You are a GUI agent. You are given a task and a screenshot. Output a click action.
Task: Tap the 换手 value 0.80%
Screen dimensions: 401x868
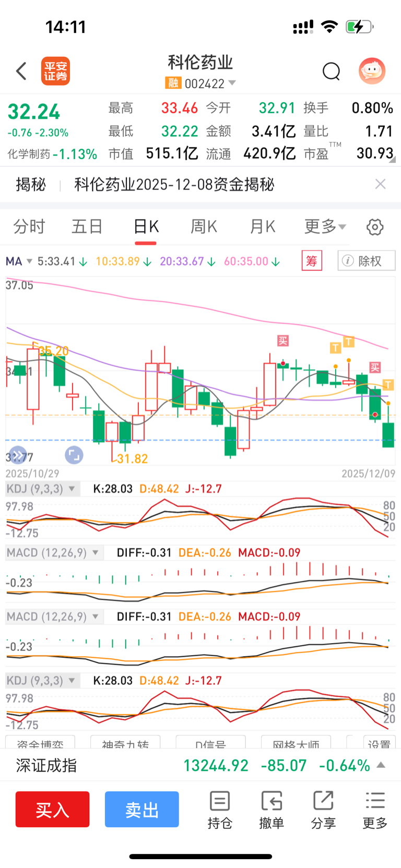coord(372,108)
